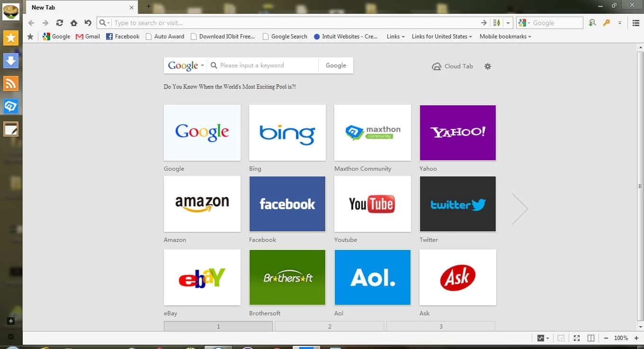Click the Google search button
644x349 pixels.
[336, 65]
